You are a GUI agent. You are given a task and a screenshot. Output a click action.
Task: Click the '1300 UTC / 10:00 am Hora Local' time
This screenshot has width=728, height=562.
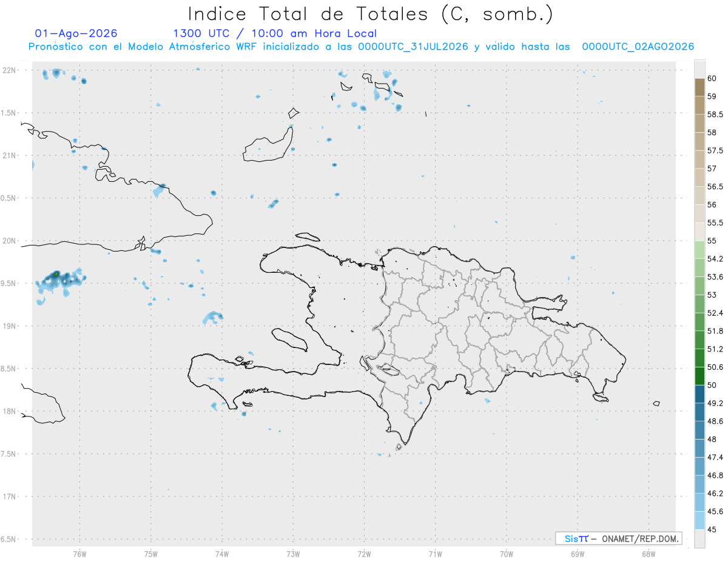[x=275, y=33]
